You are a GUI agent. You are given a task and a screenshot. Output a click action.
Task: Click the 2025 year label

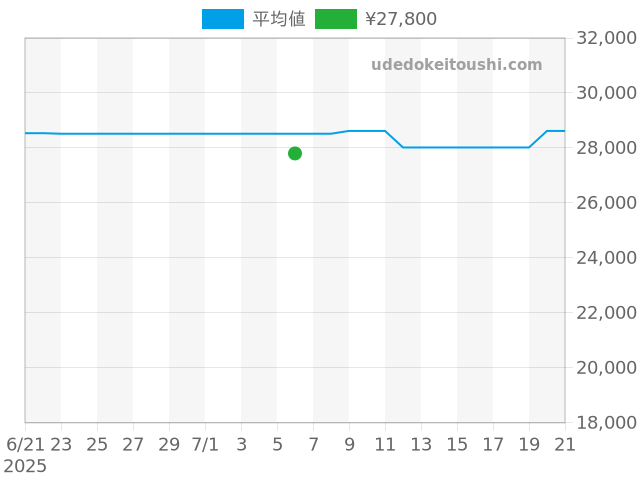(x=25, y=466)
